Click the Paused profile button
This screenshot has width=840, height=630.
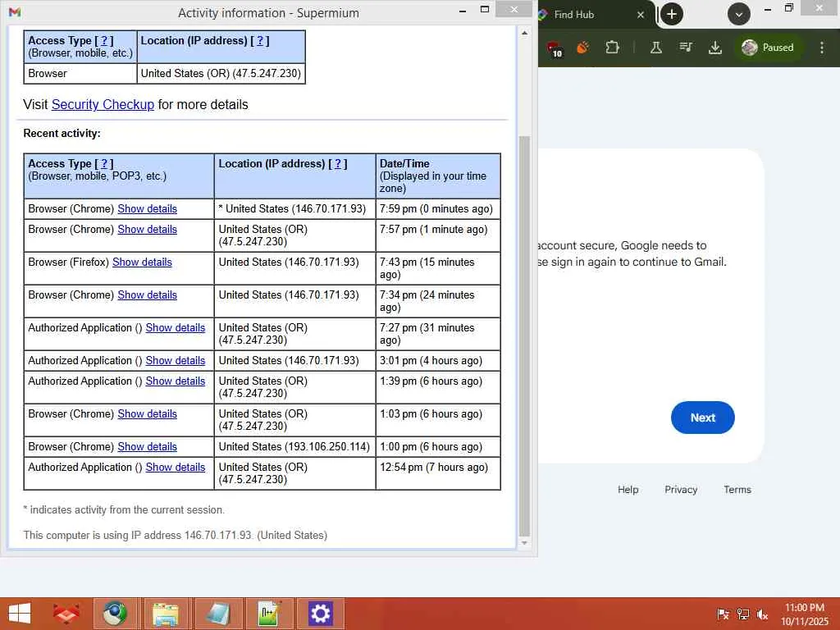[x=768, y=48]
